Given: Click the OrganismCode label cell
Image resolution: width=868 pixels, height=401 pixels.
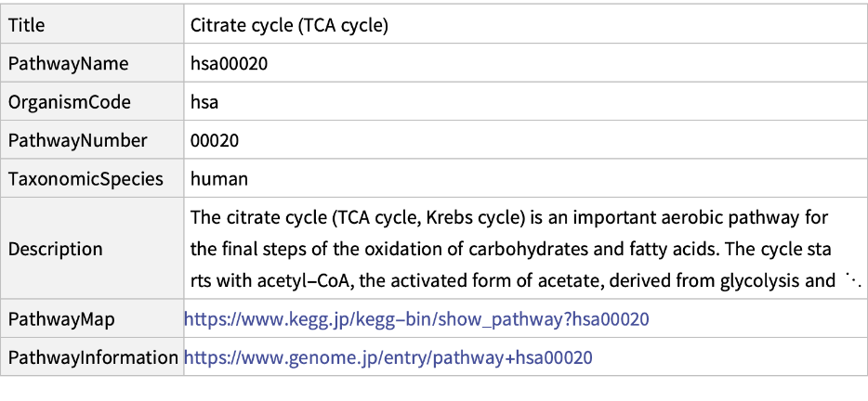Looking at the screenshot, I should click(70, 102).
